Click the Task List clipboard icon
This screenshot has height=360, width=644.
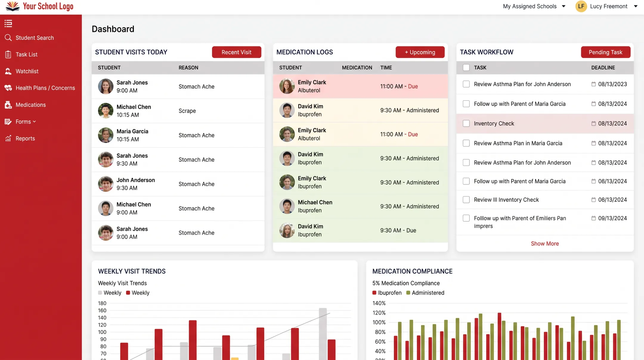click(8, 54)
